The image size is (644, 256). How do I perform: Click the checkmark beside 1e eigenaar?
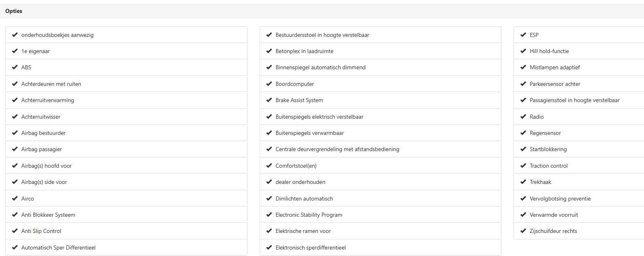coord(15,51)
